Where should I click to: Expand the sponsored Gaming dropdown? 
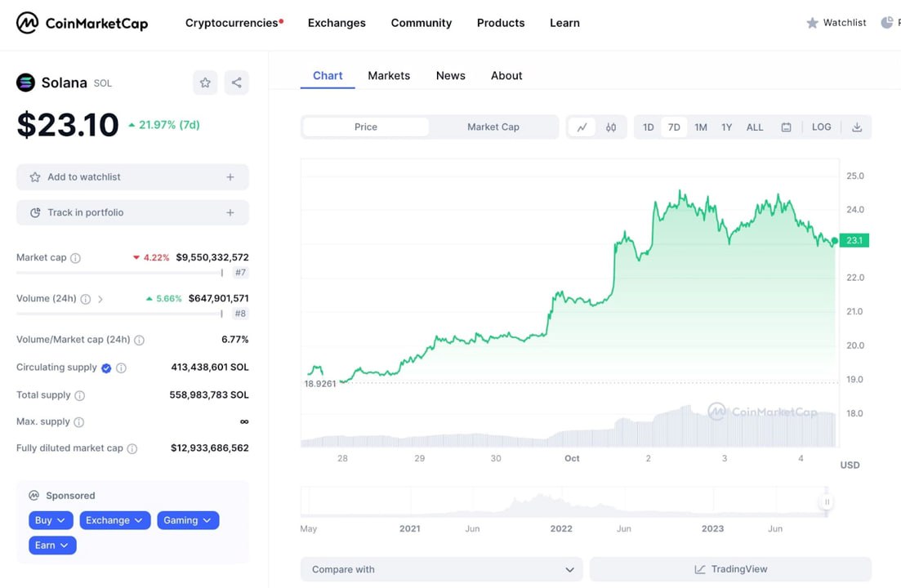tap(188, 520)
